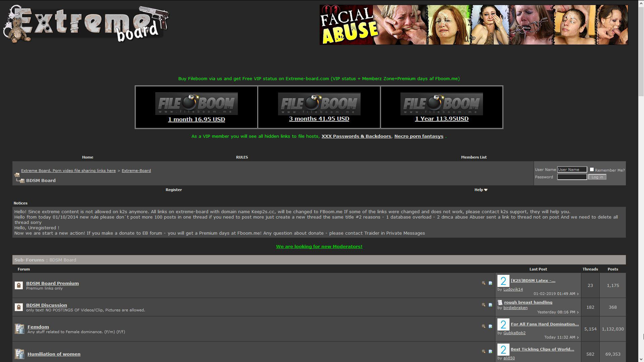Open the Extreme-Board breadcrumb link
Viewport: 644px width, 362px height.
[136, 171]
